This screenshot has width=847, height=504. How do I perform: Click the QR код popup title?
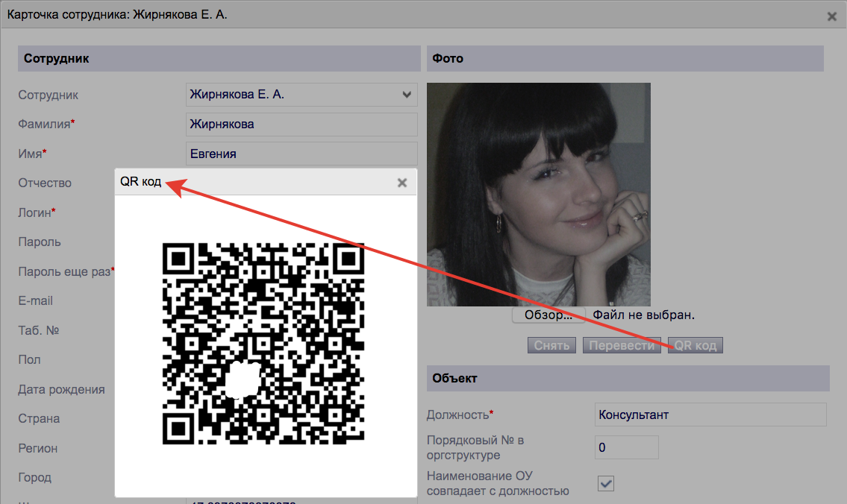pyautogui.click(x=140, y=181)
